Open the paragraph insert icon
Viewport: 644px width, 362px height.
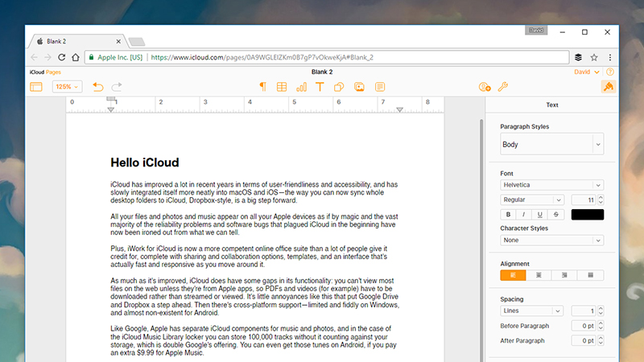coord(263,87)
